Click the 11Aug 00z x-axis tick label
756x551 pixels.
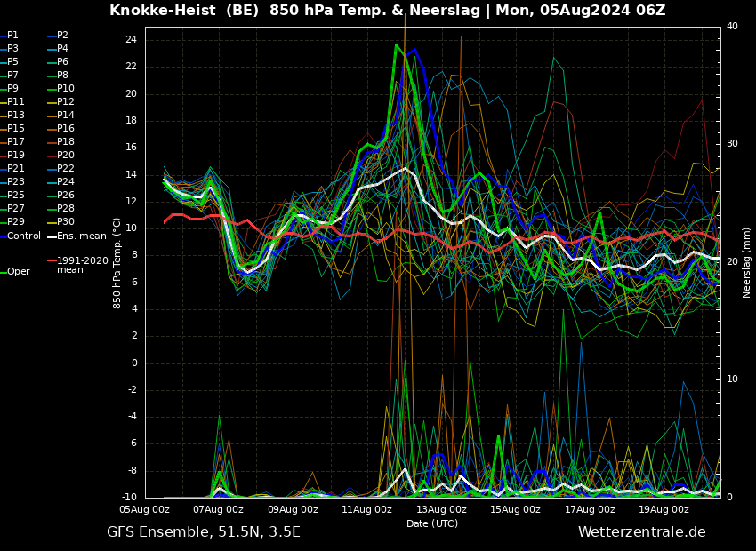[366, 510]
